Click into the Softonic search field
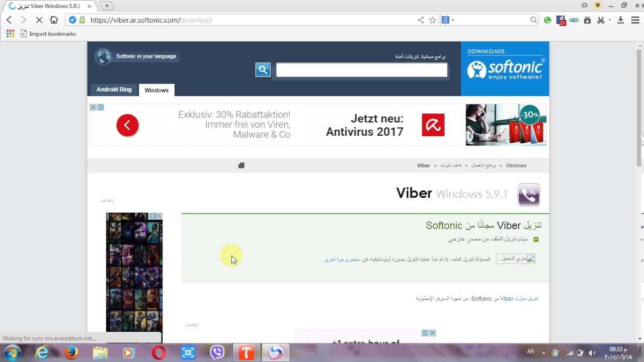644x362 pixels. pos(361,70)
